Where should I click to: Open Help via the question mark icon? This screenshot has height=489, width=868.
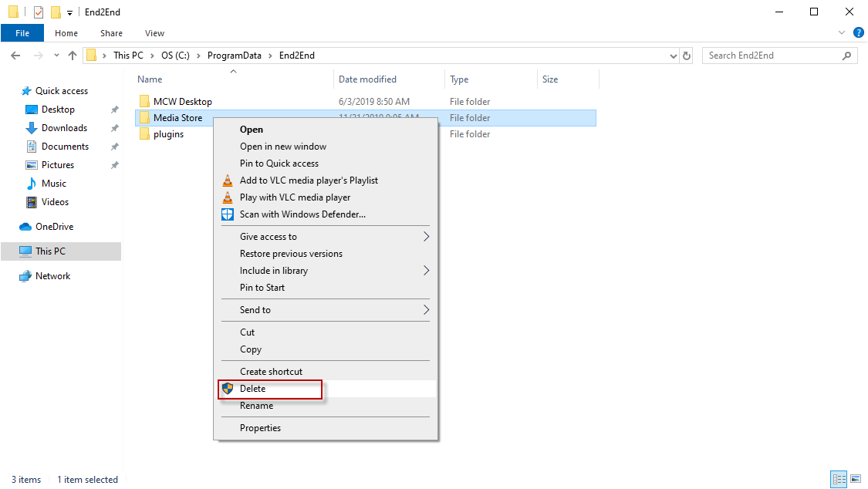point(859,32)
